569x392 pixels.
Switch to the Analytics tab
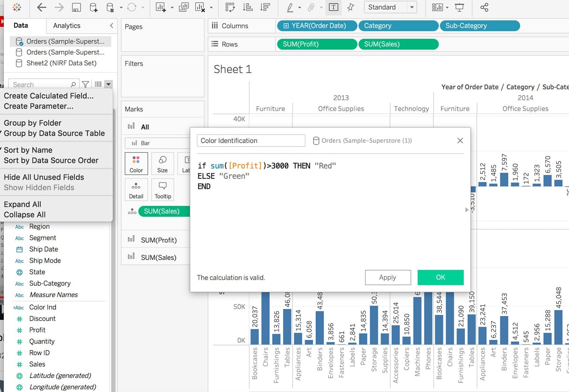tap(66, 26)
